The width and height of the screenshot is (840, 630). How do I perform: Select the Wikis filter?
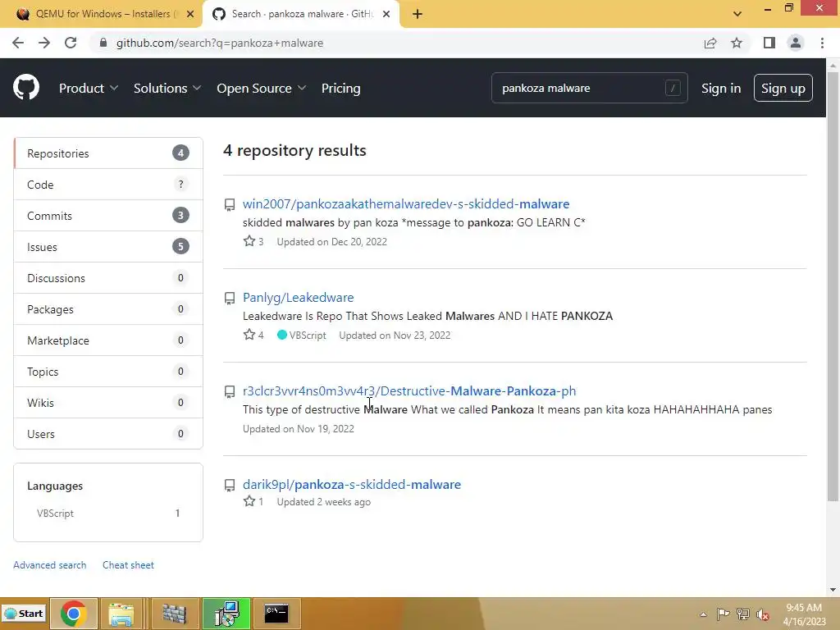(108, 402)
